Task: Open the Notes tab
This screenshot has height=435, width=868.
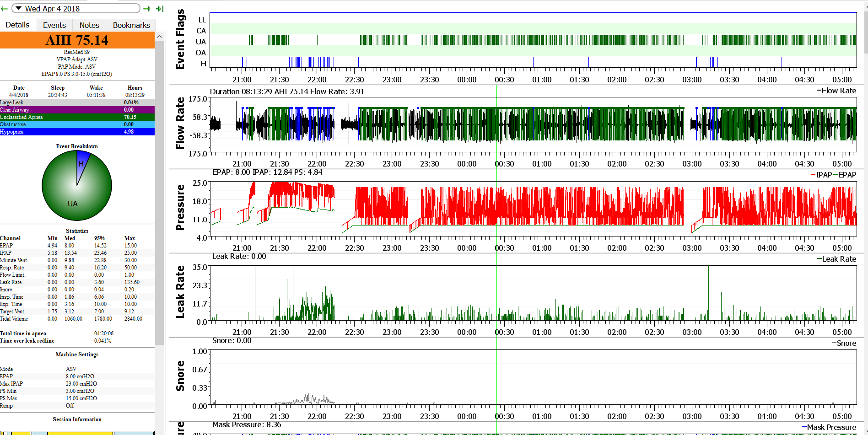Action: click(89, 25)
